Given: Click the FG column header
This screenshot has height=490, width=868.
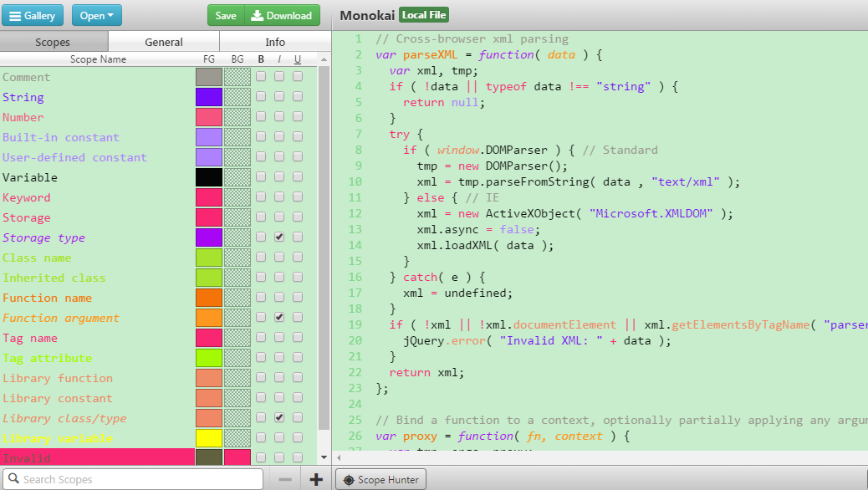Looking at the screenshot, I should [209, 59].
